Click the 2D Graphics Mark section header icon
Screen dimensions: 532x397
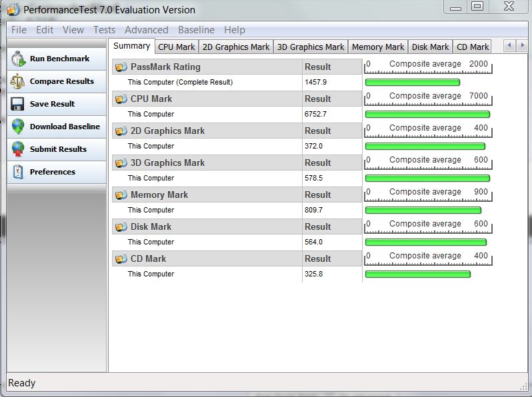coord(121,131)
